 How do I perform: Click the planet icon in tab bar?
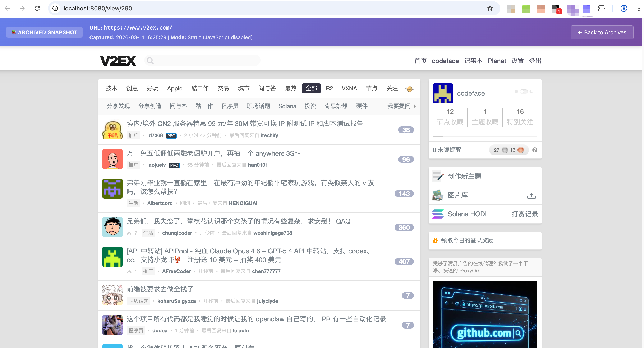click(409, 89)
